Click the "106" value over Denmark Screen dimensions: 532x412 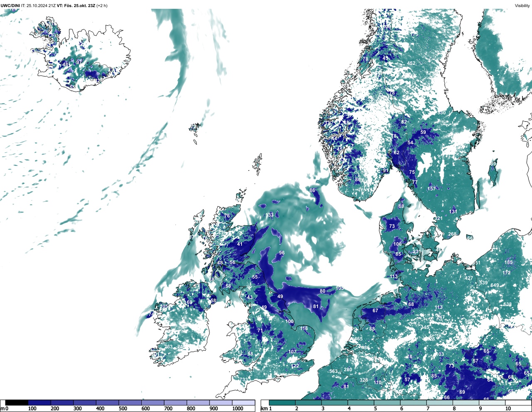[x=398, y=244]
